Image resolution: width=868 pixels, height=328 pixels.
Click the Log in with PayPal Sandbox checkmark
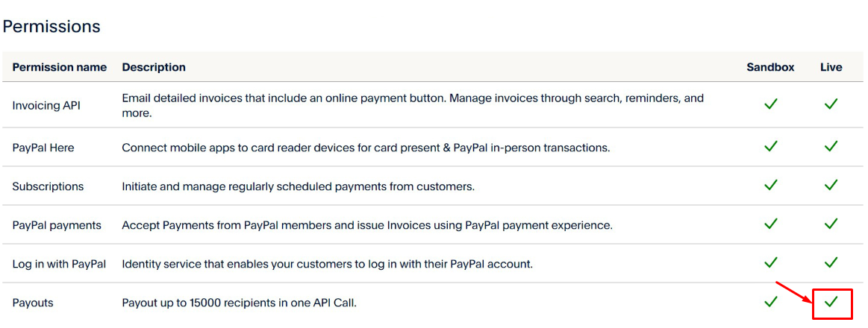(771, 262)
